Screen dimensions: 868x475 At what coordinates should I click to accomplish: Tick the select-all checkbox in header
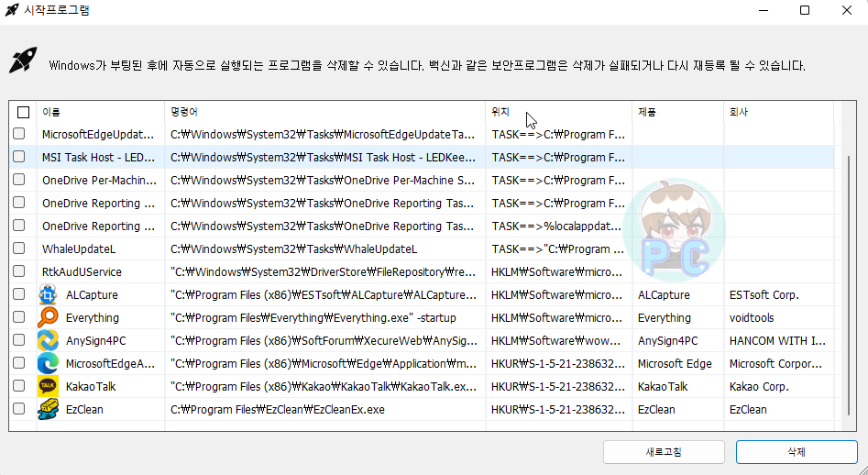coord(23,113)
